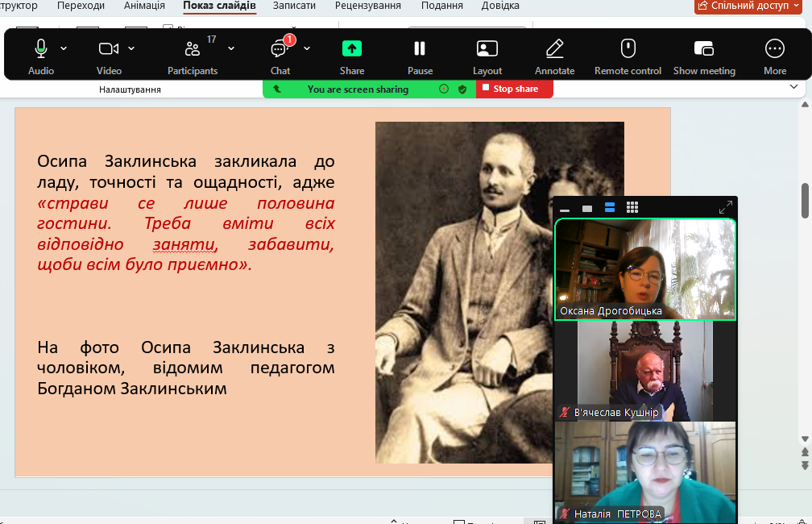Open the Рецензування ribbon tab
The height and width of the screenshot is (524, 812).
[x=367, y=6]
